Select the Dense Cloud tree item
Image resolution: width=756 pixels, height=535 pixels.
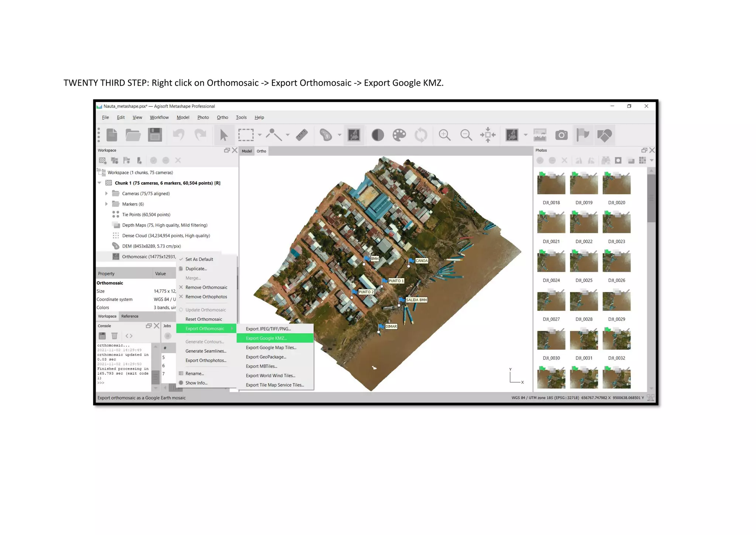tap(166, 236)
